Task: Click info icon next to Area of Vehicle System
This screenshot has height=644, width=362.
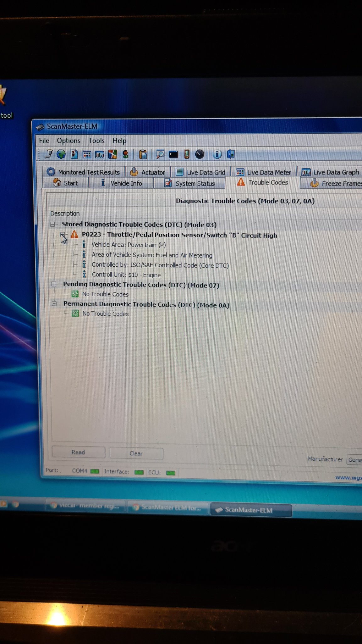Action: pyautogui.click(x=84, y=254)
